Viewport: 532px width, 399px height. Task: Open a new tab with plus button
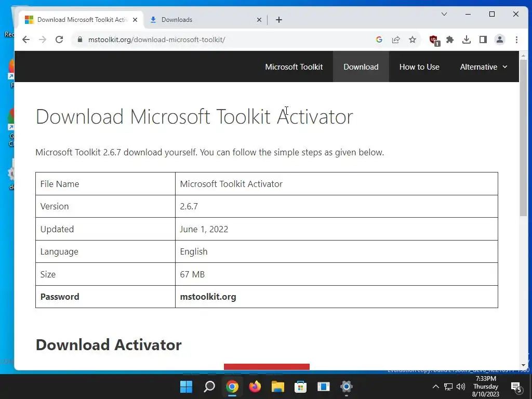click(x=279, y=20)
